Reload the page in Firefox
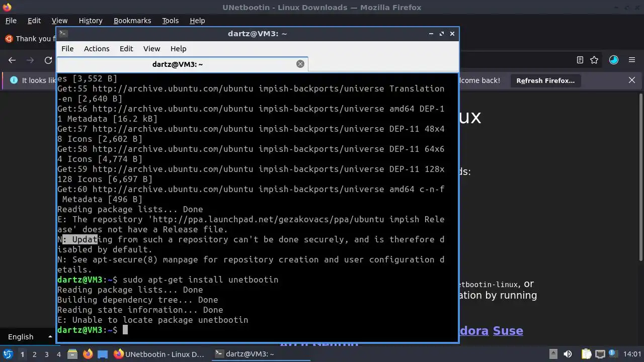Viewport: 644px width, 362px height. (x=48, y=60)
